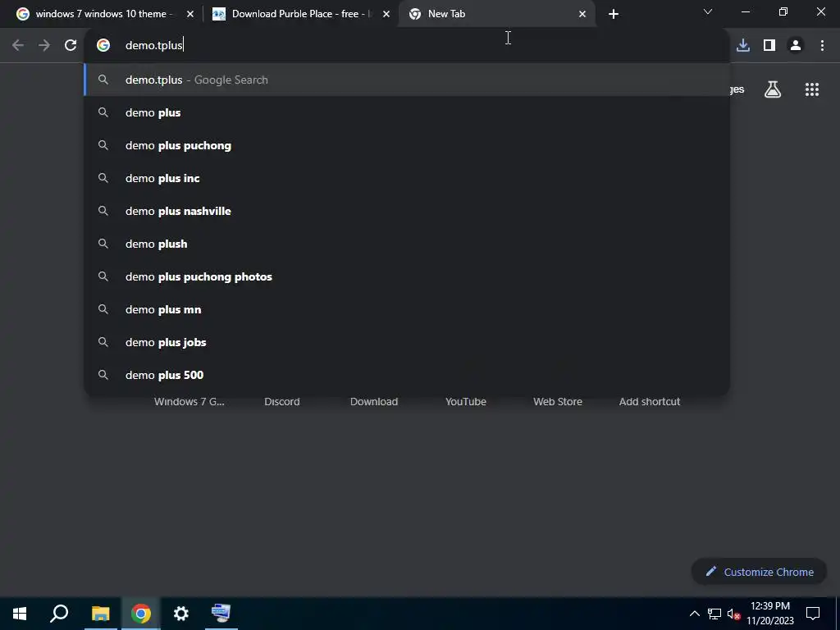
Task: Open the Download shortcut
Action: (374, 402)
